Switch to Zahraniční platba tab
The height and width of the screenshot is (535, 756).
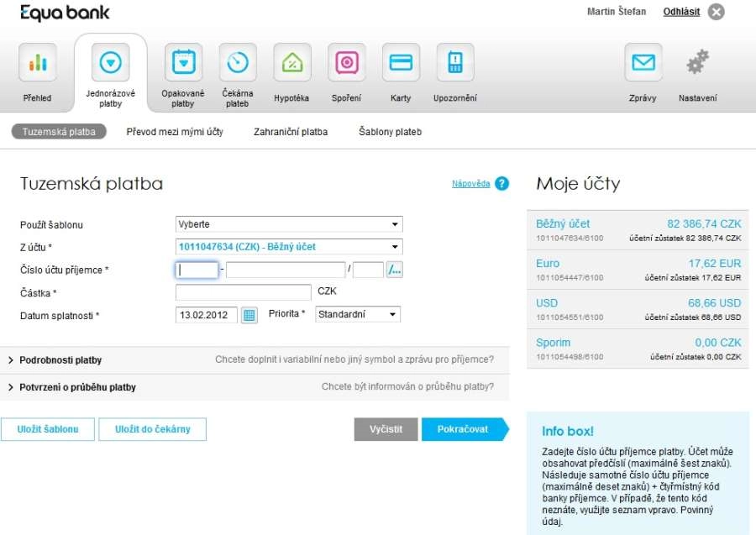click(291, 132)
